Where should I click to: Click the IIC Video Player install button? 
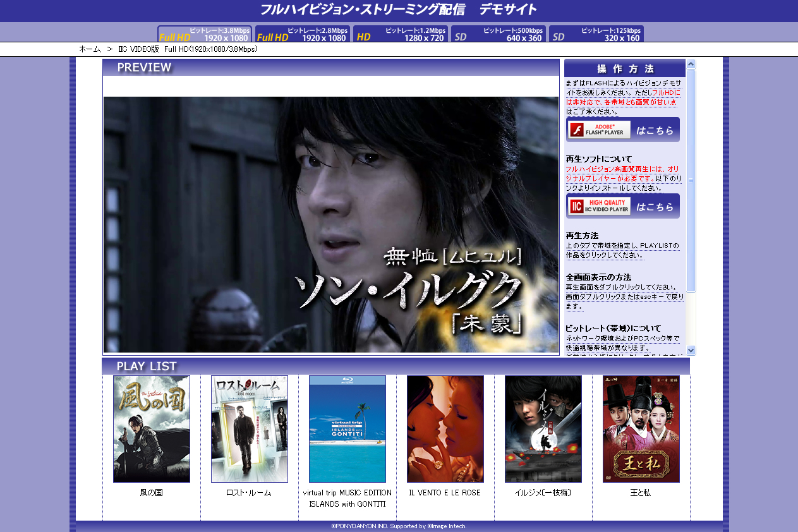pos(623,206)
